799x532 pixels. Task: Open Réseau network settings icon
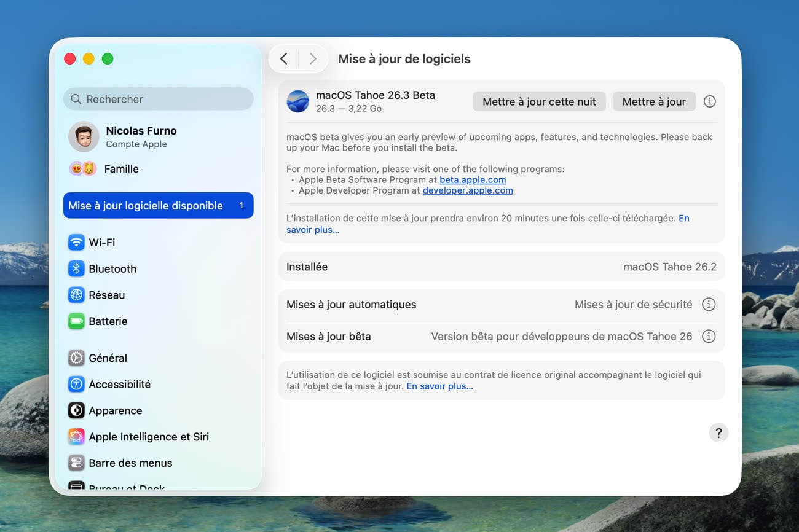tap(76, 295)
